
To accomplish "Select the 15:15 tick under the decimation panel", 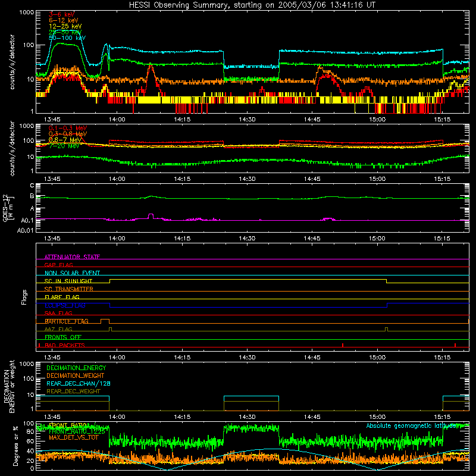I will tap(442, 417).
